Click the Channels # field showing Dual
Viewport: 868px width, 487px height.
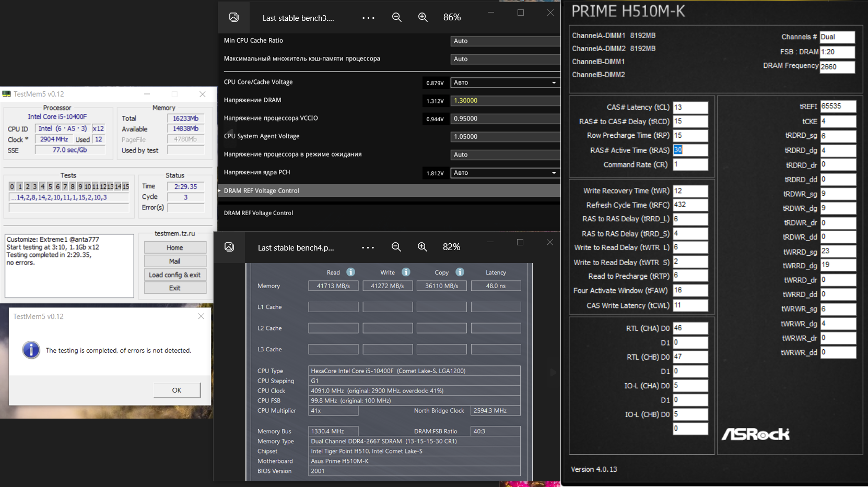click(837, 37)
